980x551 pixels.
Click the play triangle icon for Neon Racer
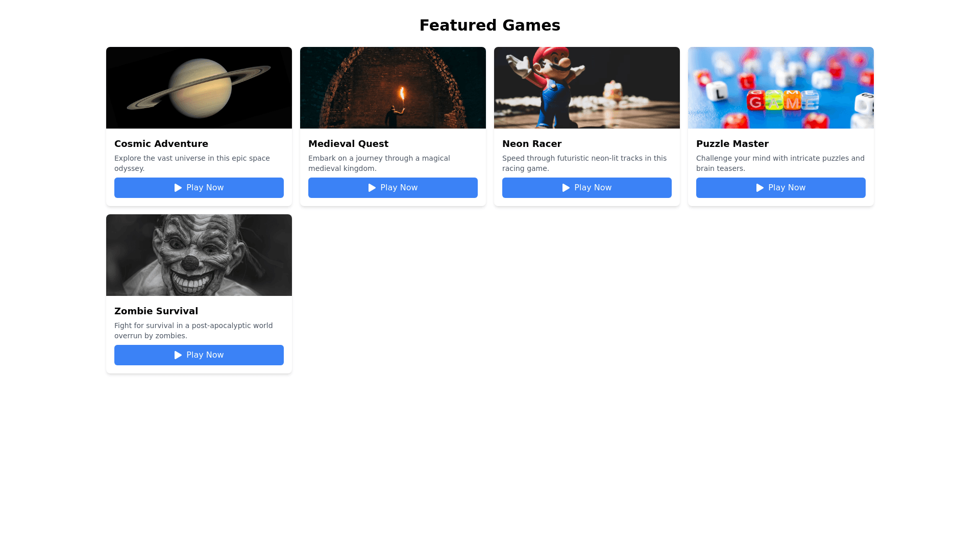click(566, 188)
